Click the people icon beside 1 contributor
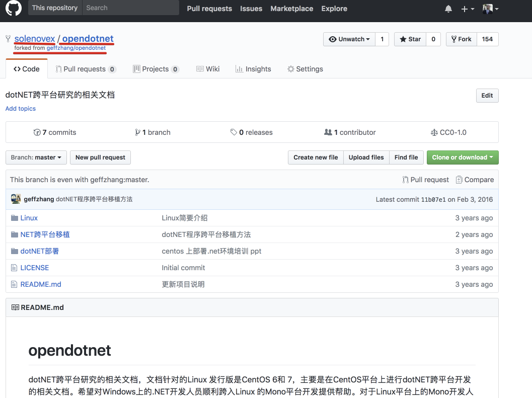 [328, 132]
